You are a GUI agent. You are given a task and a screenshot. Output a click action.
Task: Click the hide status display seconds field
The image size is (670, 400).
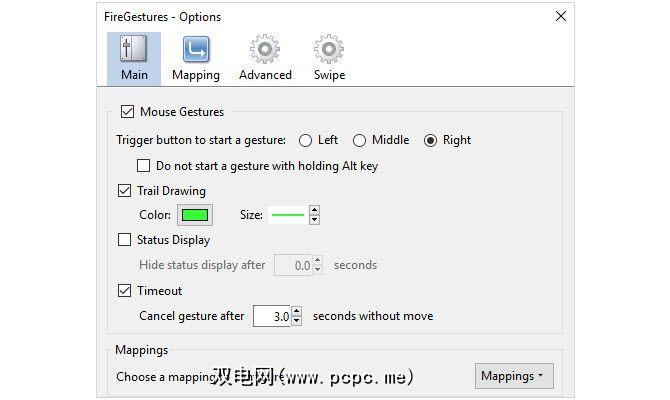294,265
